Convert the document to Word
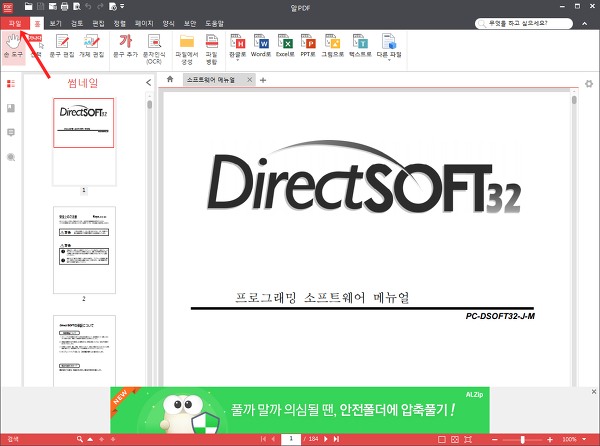This screenshot has width=600, height=446. (261, 46)
